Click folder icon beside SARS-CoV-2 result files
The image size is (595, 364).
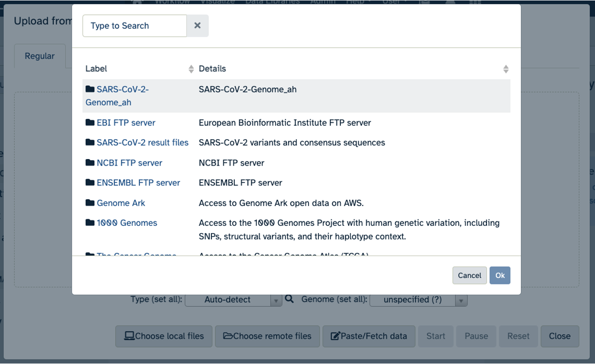[90, 142]
